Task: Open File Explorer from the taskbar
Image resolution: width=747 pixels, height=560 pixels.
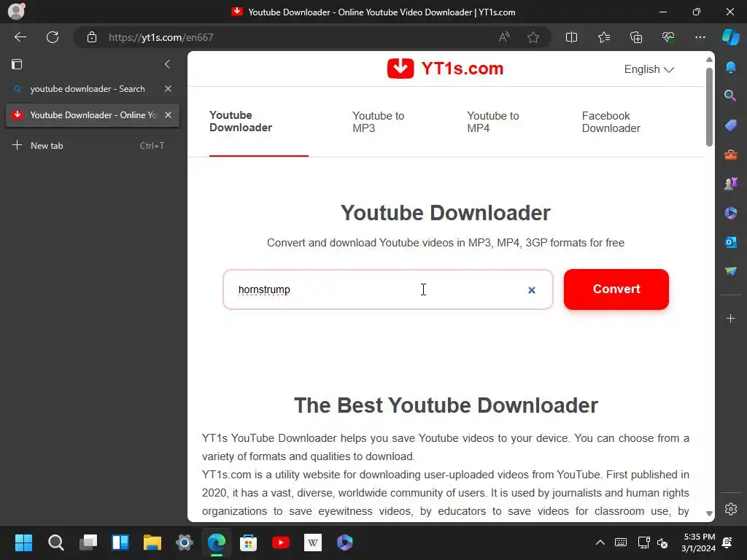Action: [152, 542]
